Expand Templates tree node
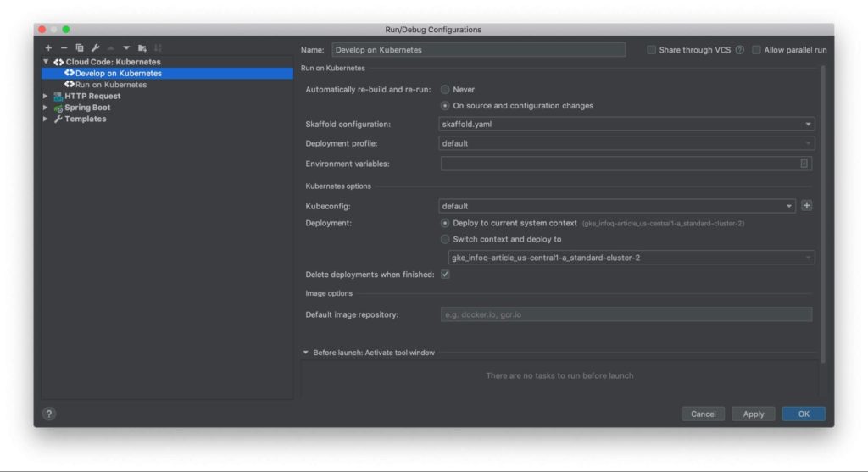This screenshot has height=472, width=868. pos(46,119)
